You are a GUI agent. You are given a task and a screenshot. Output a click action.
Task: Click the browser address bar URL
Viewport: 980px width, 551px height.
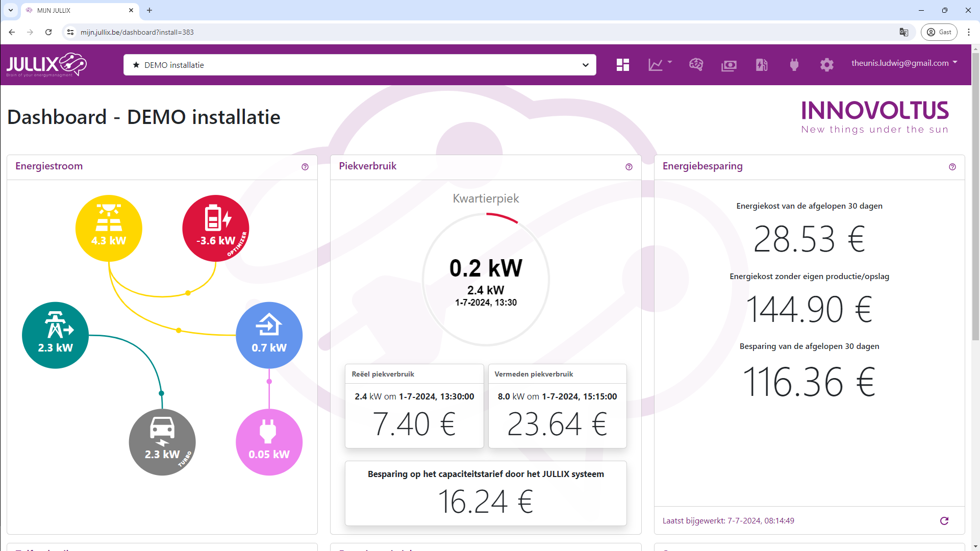pyautogui.click(x=137, y=32)
